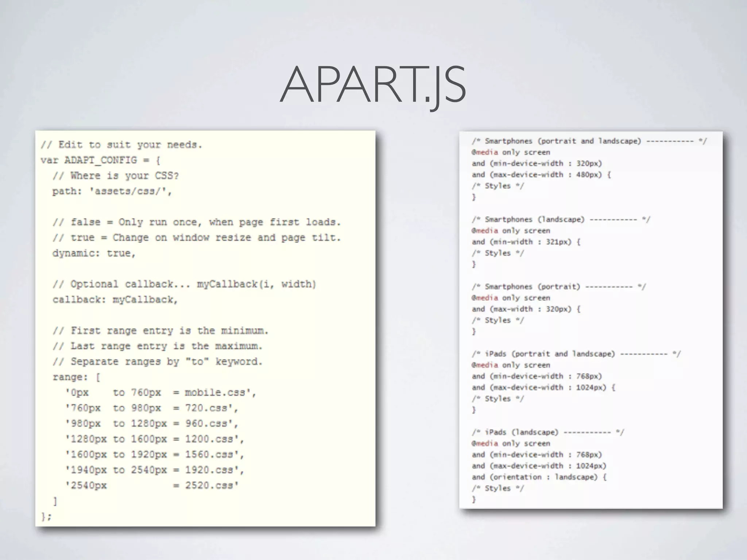Click the 'Smartphones (portrait and landscape)' comment
The image size is (747, 560).
point(589,141)
